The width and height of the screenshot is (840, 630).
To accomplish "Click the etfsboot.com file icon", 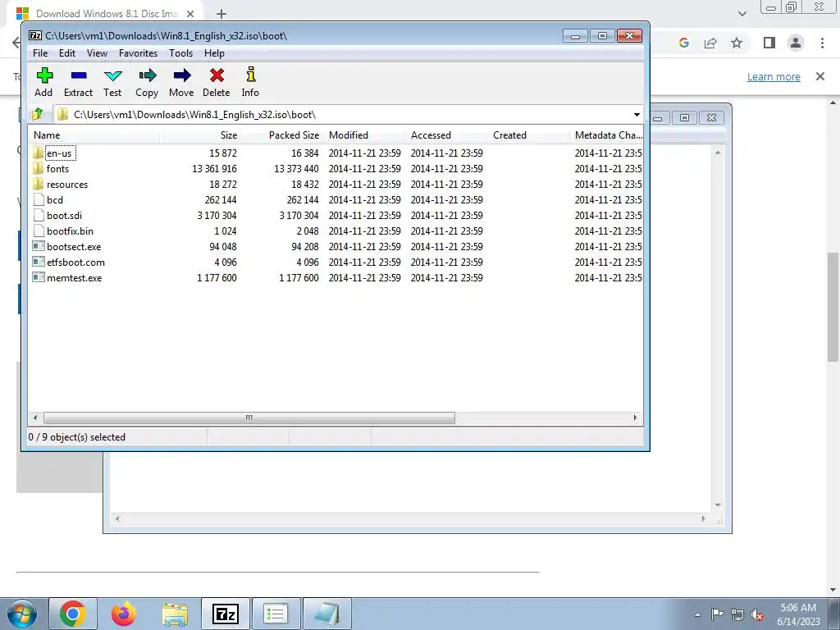I will tap(38, 262).
